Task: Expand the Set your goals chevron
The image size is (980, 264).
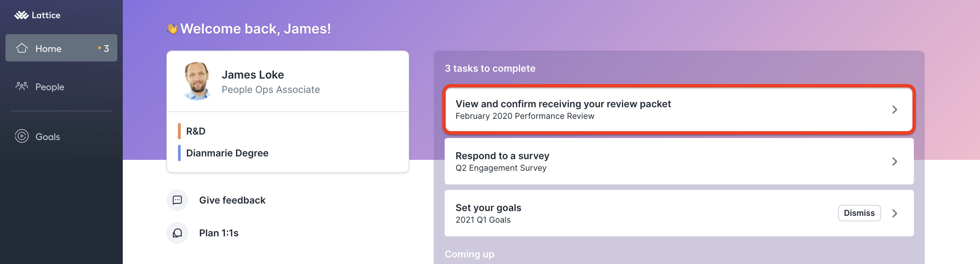Action: (x=894, y=213)
